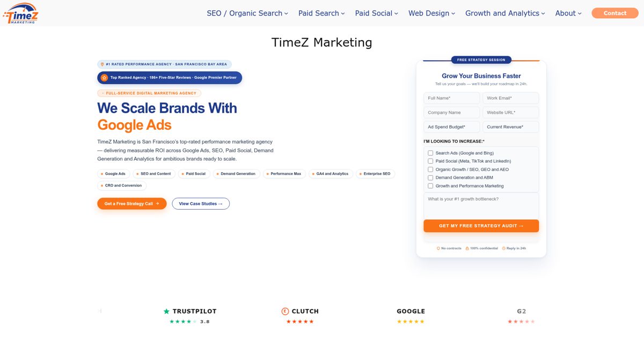Click the Top Ranked Agency banner
This screenshot has width=644, height=362.
click(170, 78)
